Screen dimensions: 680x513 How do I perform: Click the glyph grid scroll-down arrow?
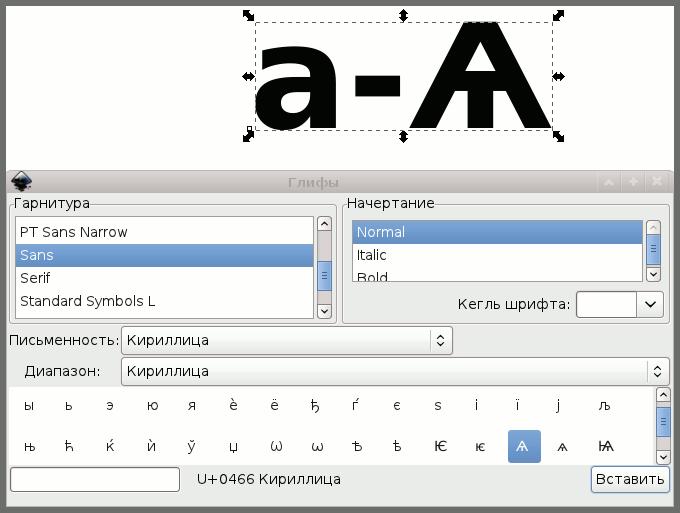pos(663,457)
